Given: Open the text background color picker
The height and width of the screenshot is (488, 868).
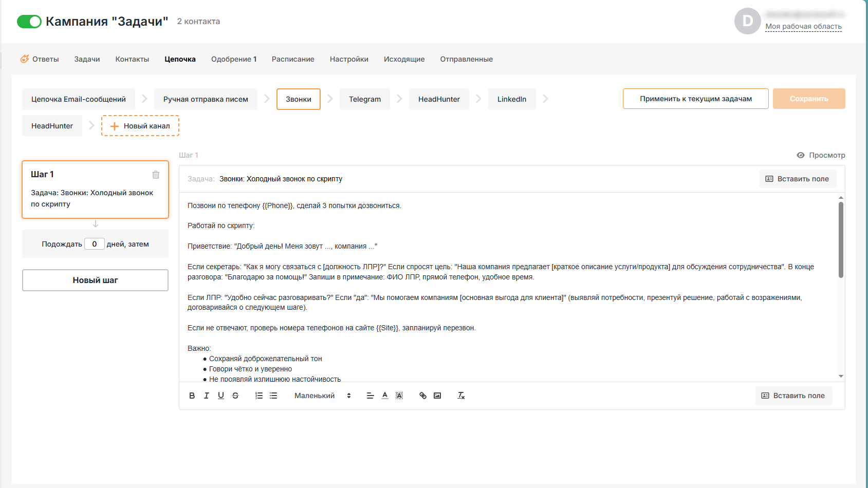Looking at the screenshot, I should click(x=399, y=396).
